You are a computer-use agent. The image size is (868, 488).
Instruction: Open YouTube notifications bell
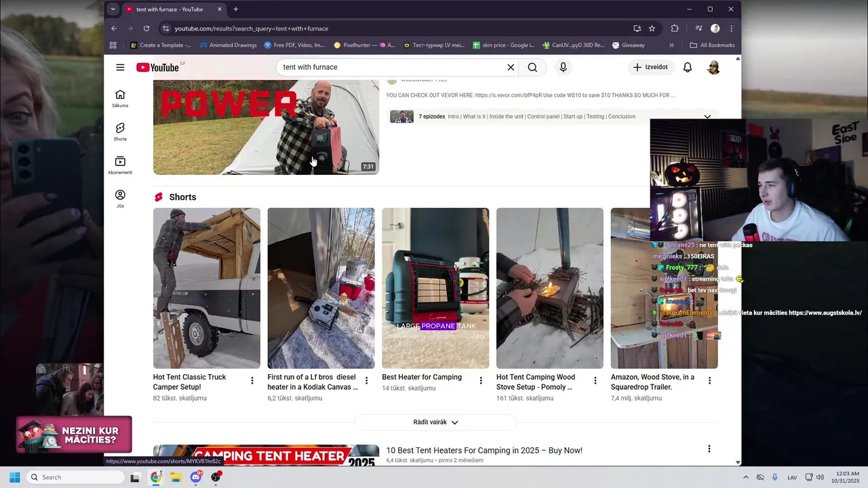coord(688,67)
